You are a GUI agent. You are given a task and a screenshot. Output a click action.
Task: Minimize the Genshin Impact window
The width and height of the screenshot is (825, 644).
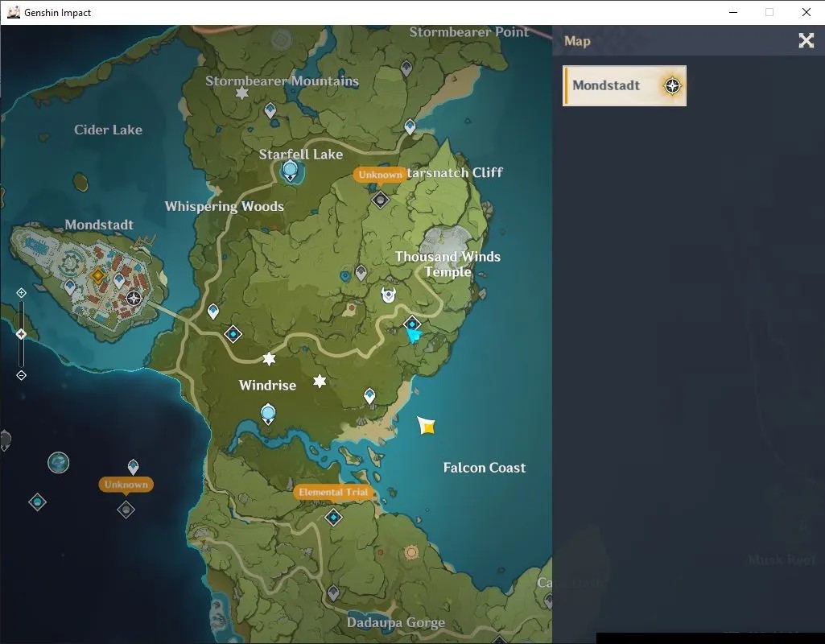pos(733,12)
